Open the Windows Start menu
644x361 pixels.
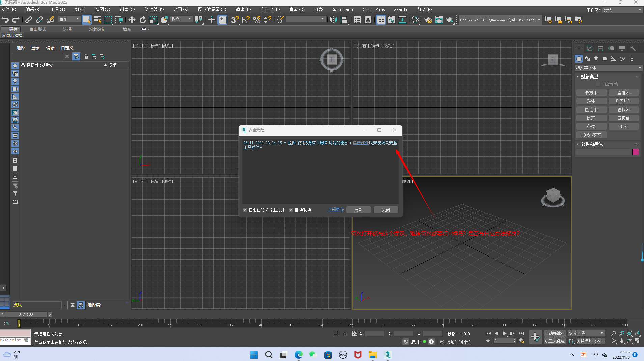254,355
